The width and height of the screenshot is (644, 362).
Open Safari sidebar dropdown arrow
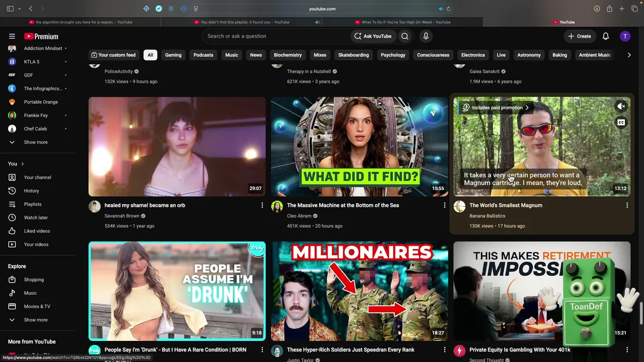[x=20, y=9]
